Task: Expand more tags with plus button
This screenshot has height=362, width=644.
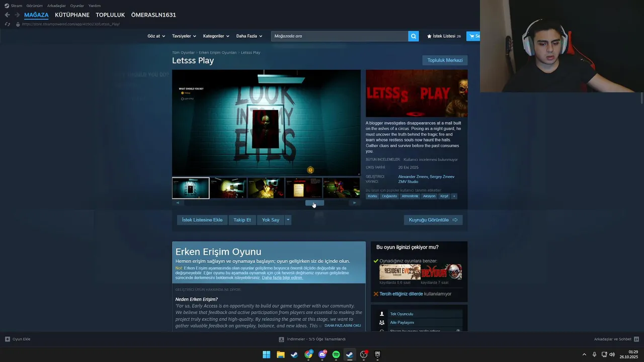Action: 454,196
